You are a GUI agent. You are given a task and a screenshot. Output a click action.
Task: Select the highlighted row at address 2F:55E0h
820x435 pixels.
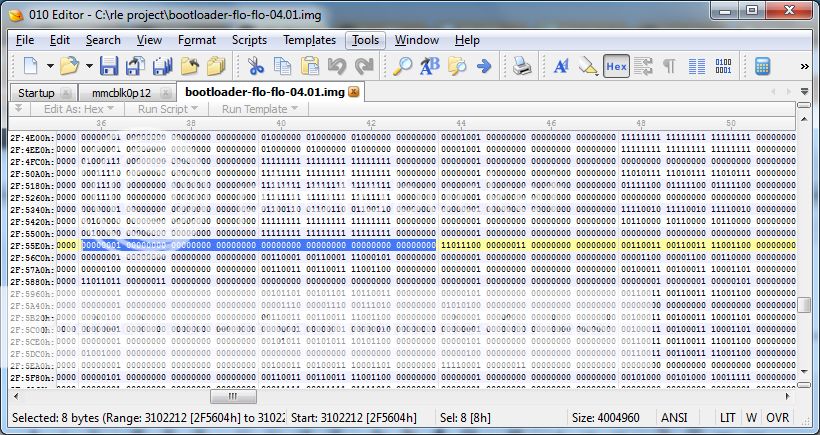click(x=28, y=245)
